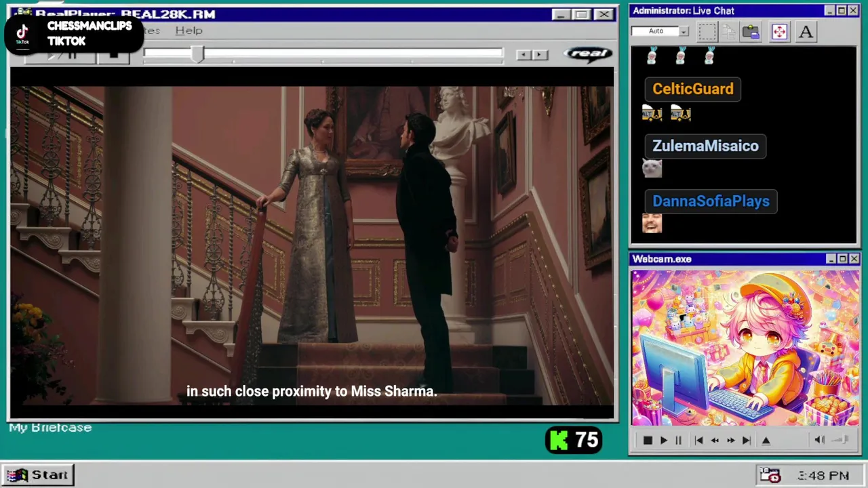
Task: Click the eject button in Webcam.exe
Action: coord(766,441)
